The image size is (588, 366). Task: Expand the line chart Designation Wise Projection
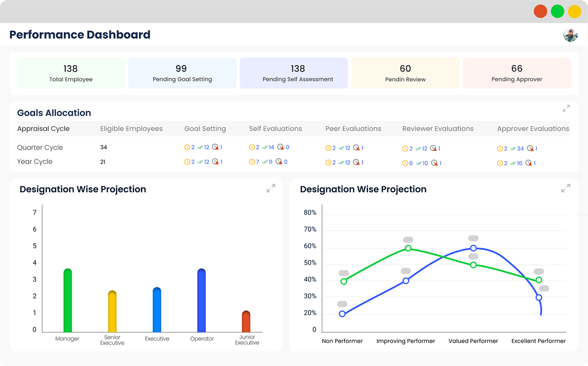(x=566, y=189)
